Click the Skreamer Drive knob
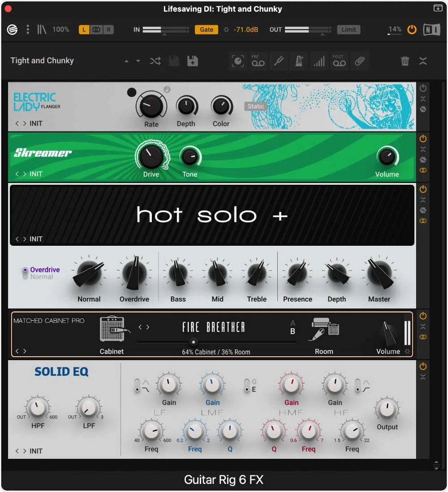The width and height of the screenshot is (448, 492). 151,156
